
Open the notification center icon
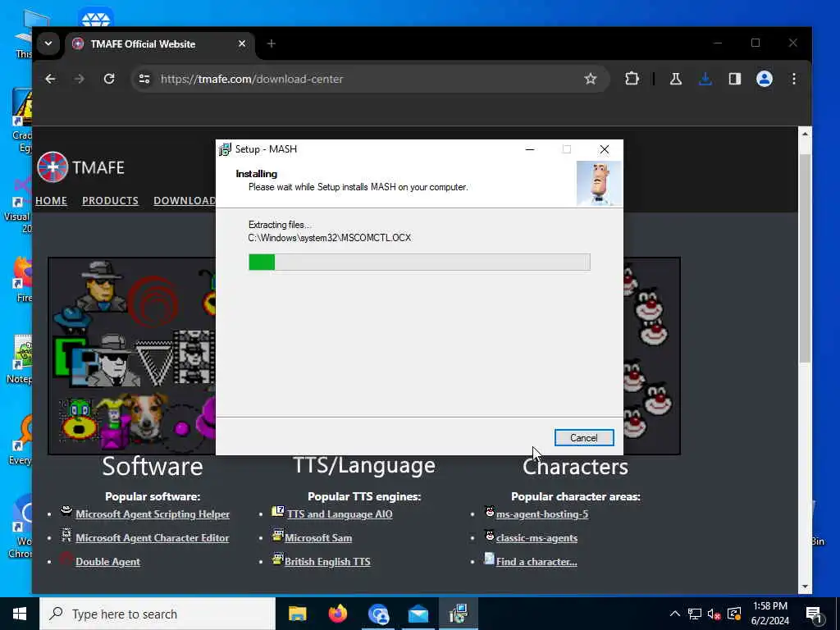(815, 614)
